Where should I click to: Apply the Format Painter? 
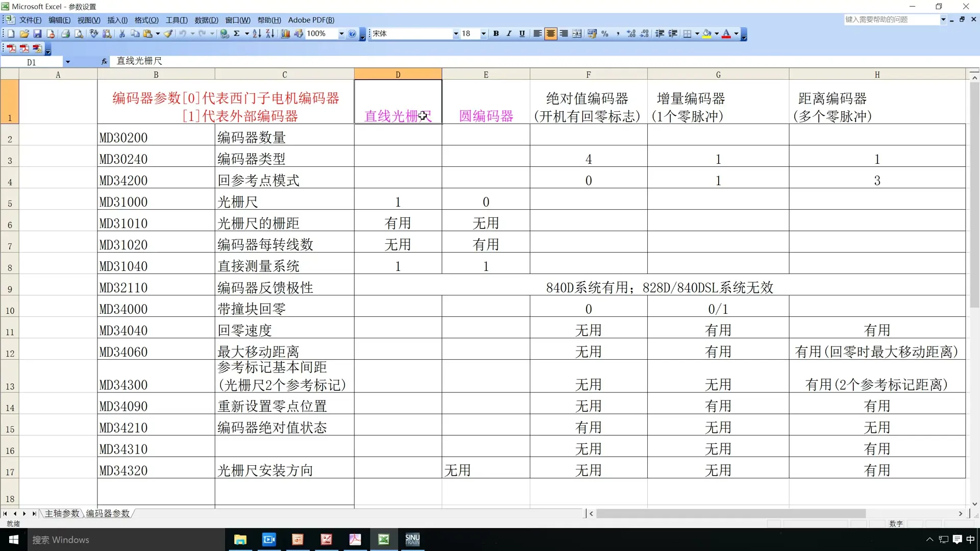coord(168,34)
